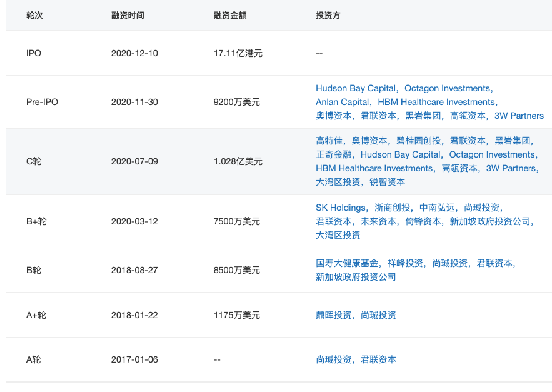552x392 pixels.
Task: Open 尚珹投资 in the B+轮 row
Action: [481, 208]
